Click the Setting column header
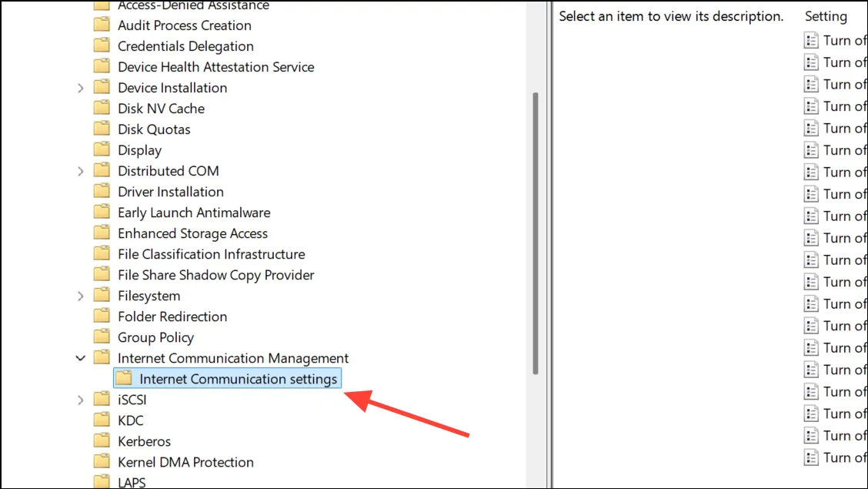Screen dimensions: 868x489 (826, 17)
